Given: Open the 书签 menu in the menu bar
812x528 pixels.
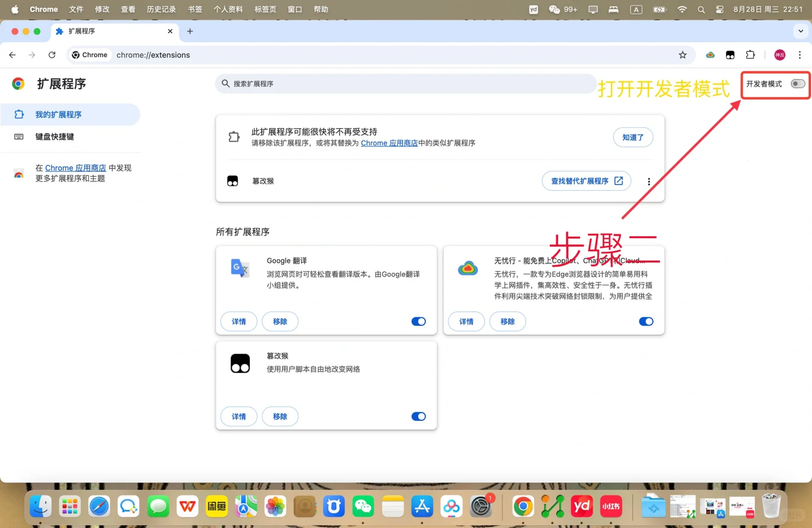Looking at the screenshot, I should click(x=194, y=9).
